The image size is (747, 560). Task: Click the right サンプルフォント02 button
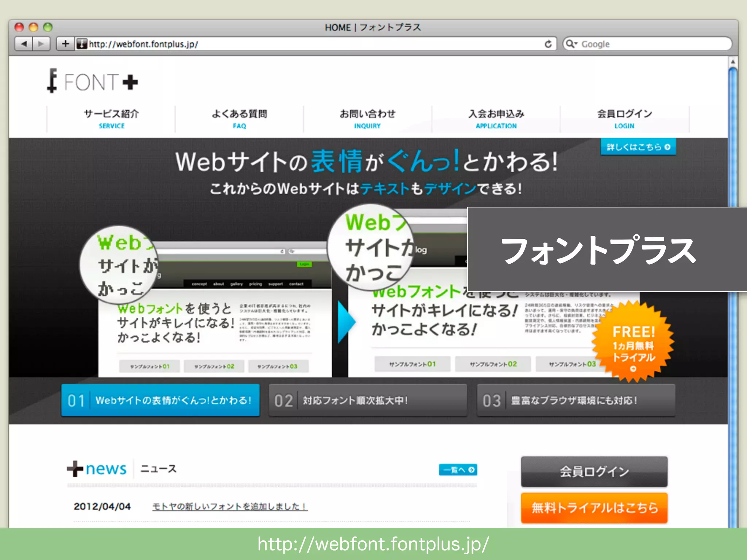coord(493,364)
